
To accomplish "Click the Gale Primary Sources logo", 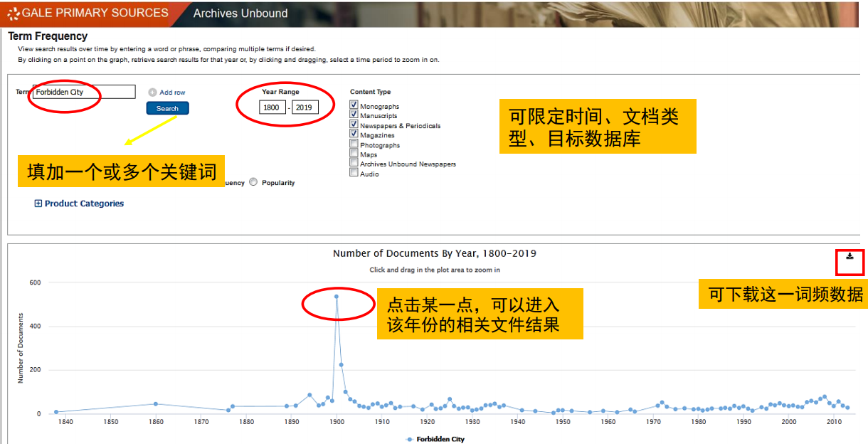I will pyautogui.click(x=89, y=13).
